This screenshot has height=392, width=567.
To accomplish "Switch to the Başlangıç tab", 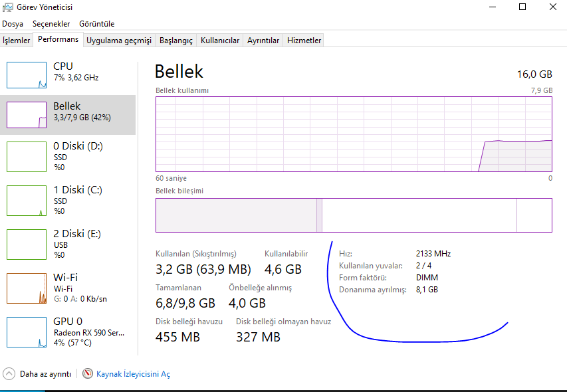I will pyautogui.click(x=175, y=41).
